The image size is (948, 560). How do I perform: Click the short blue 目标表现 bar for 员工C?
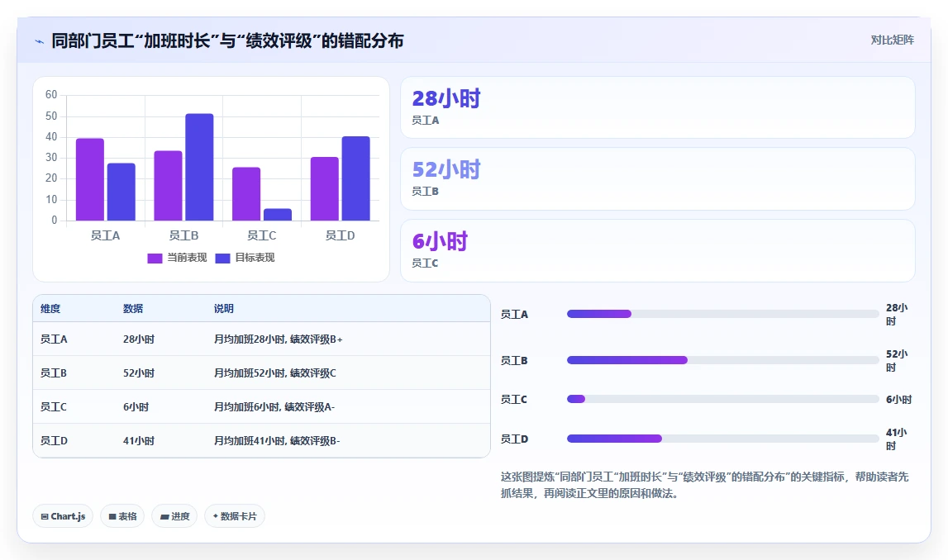[x=278, y=215]
